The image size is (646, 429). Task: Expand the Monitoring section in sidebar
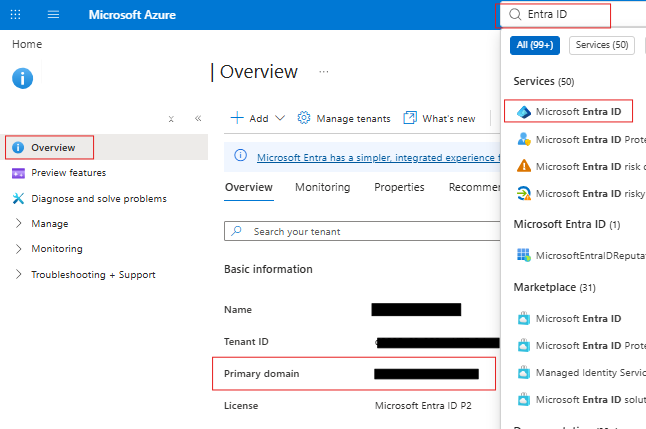(19, 249)
